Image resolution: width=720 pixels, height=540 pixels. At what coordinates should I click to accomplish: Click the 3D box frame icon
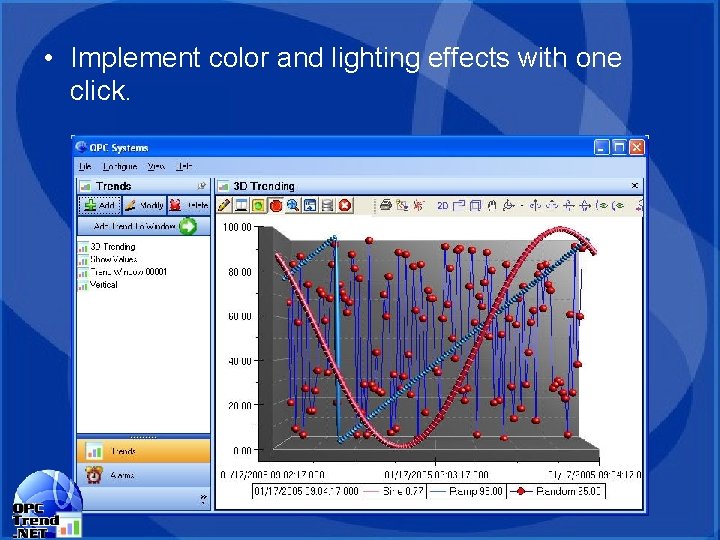pyautogui.click(x=475, y=205)
